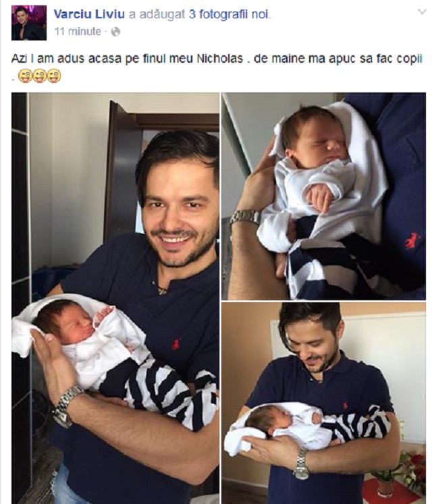
Task: Click the first tongue-out emoji
Action: pyautogui.click(x=25, y=77)
